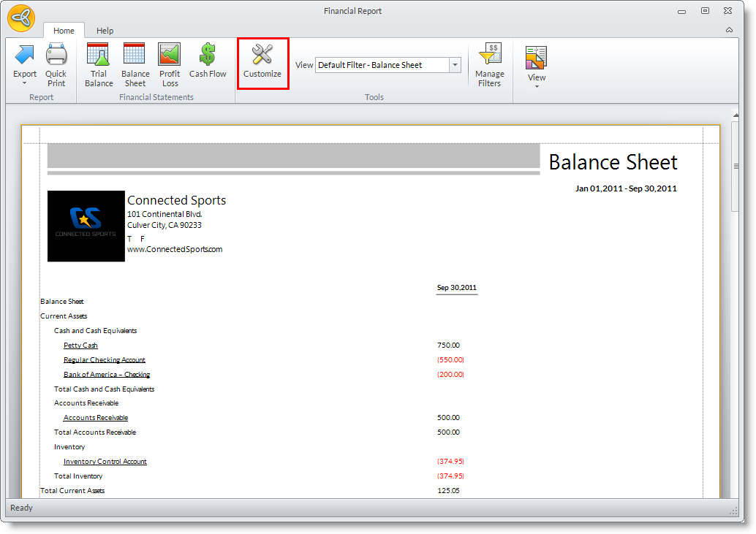The image size is (756, 534).
Task: Click the Inventory Control Account link
Action: pos(105,462)
